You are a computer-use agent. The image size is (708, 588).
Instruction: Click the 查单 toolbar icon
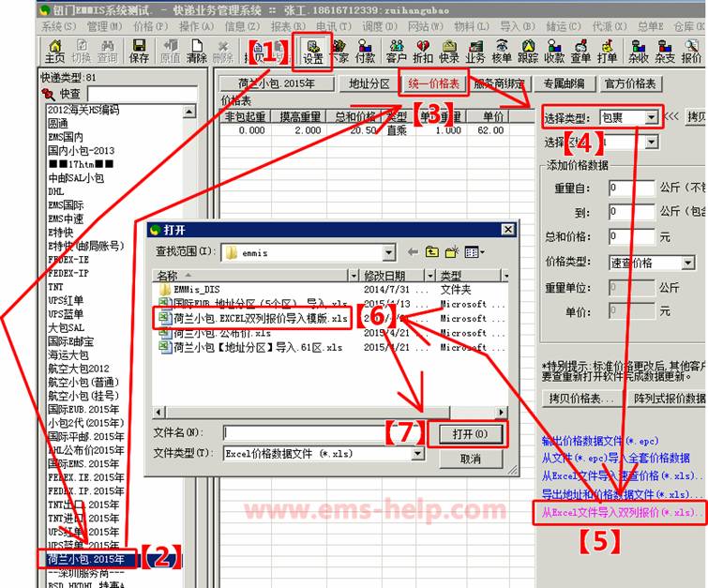click(580, 51)
